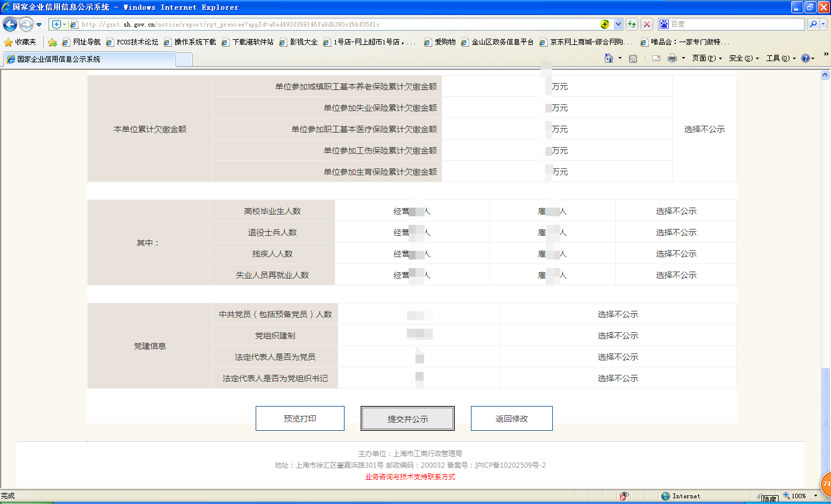Expand the address bar URL dropdown

618,24
